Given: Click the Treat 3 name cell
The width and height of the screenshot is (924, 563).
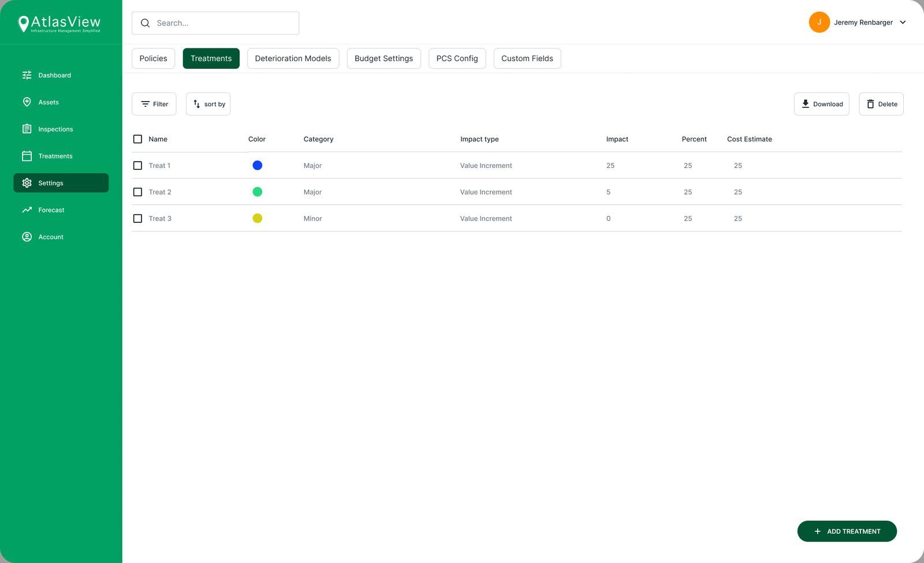Looking at the screenshot, I should coord(160,219).
